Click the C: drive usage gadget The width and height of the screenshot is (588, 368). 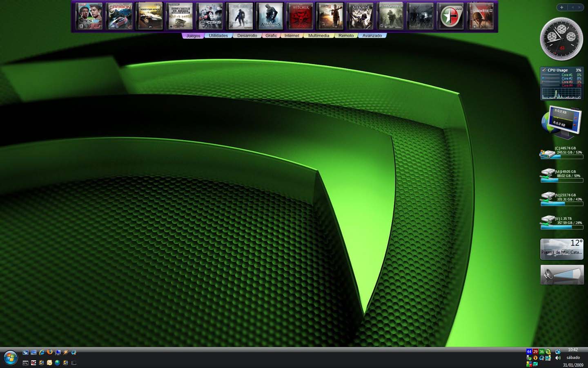click(x=562, y=153)
